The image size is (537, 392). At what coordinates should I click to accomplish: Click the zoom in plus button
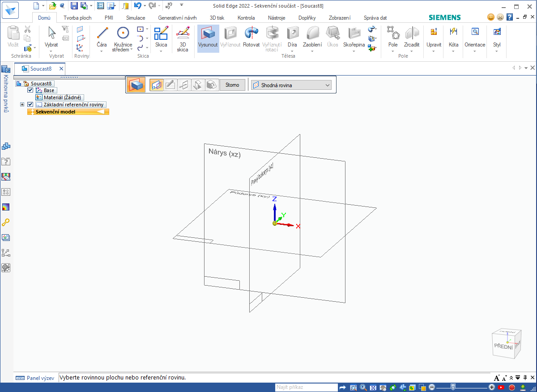point(492,387)
